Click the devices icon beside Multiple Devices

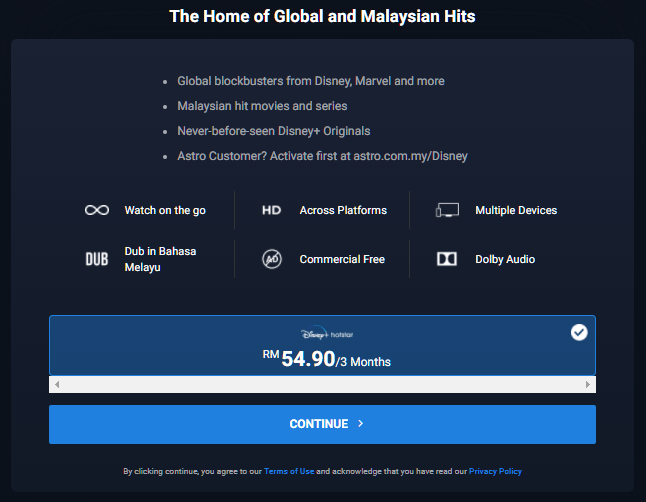pyautogui.click(x=447, y=210)
